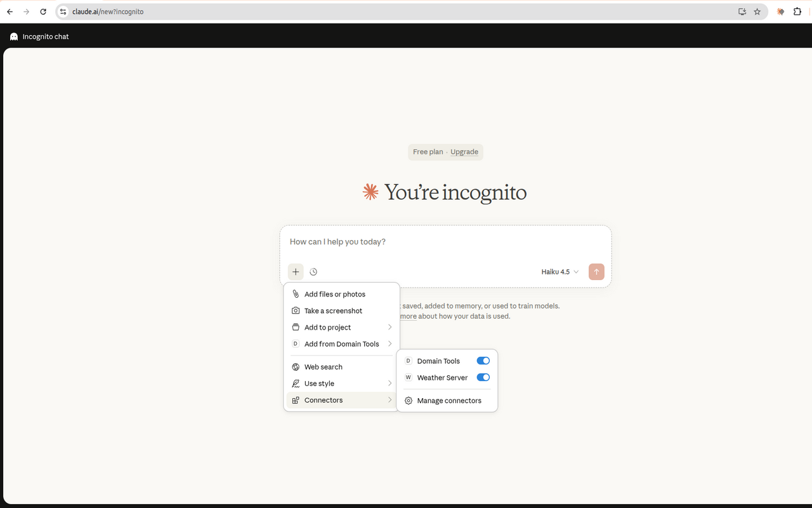Image resolution: width=812 pixels, height=508 pixels.
Task: Click the browser forward arrow
Action: click(26, 11)
